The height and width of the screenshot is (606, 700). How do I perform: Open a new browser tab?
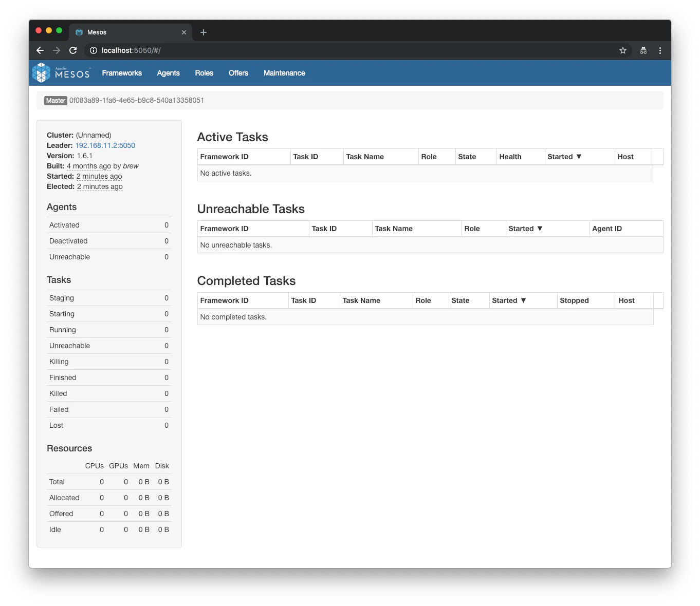204,32
